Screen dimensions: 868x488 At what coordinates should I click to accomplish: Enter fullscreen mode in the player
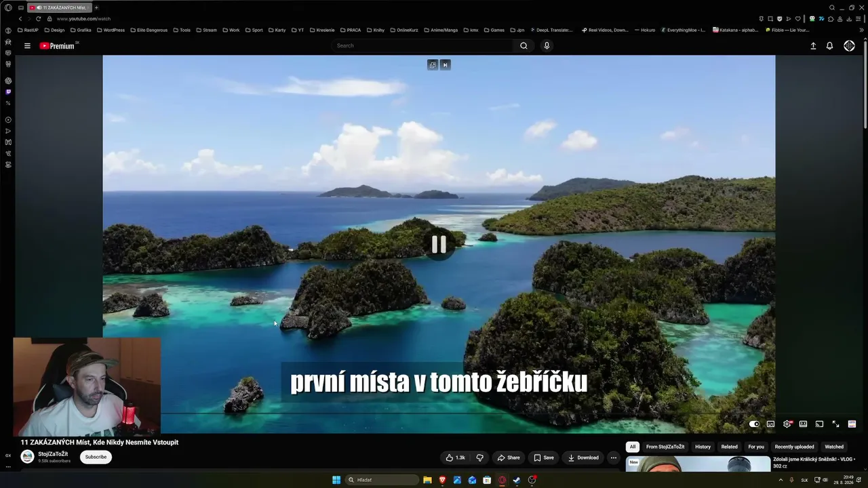tap(835, 424)
